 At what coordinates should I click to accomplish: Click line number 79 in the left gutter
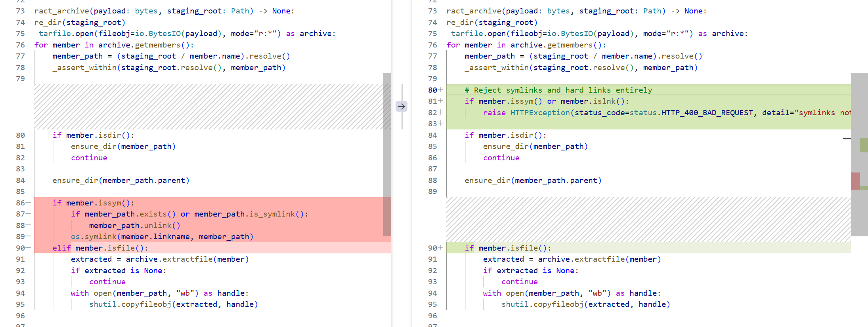(x=20, y=78)
